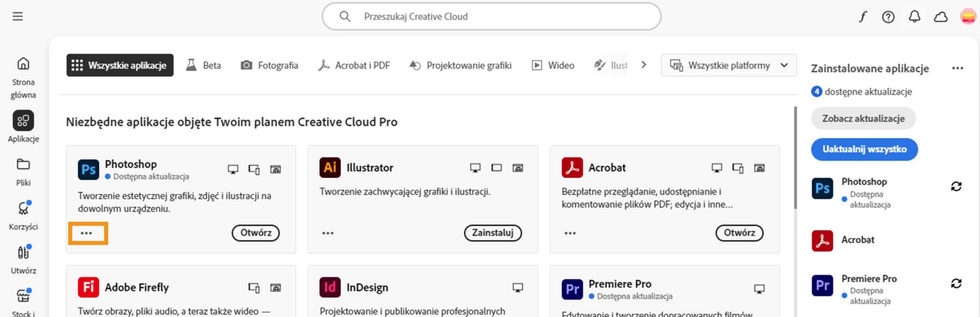Show more category tabs with right chevron
This screenshot has width=980, height=317.
coord(644,65)
